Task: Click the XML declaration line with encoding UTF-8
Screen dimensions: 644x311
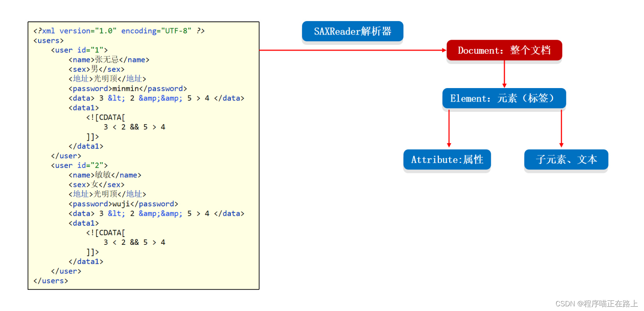Action: pos(119,31)
